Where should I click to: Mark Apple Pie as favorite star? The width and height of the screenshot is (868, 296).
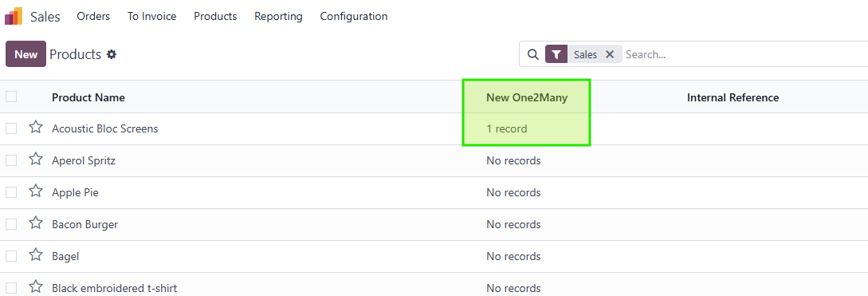pos(36,191)
